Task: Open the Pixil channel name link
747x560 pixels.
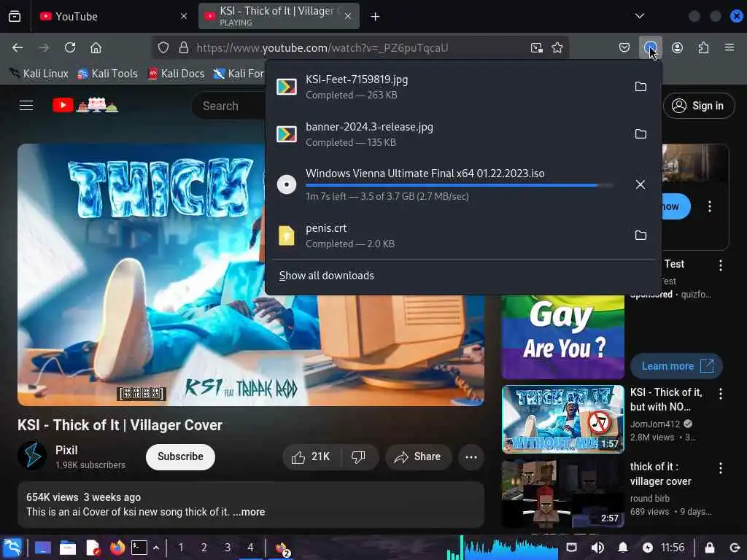Action: click(66, 450)
